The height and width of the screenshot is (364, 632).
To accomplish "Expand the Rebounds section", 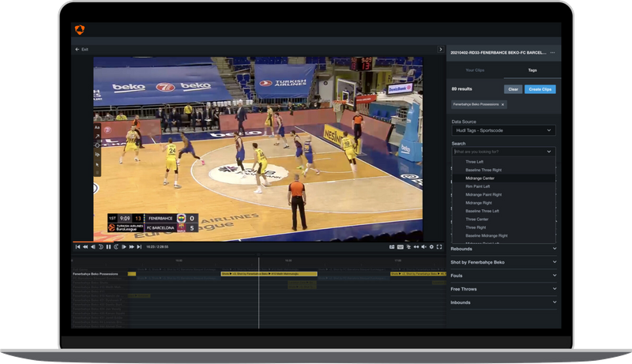I will (503, 249).
